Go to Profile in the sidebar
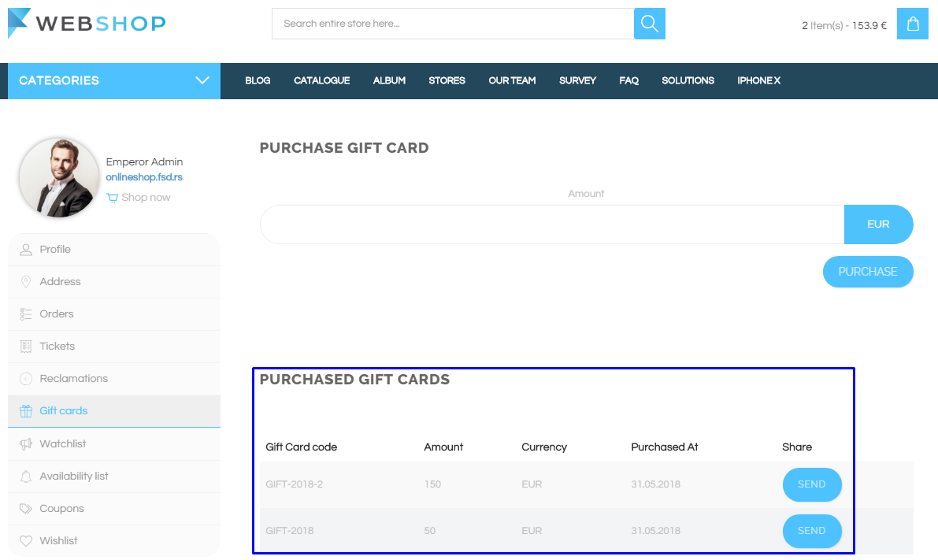 (114, 250)
